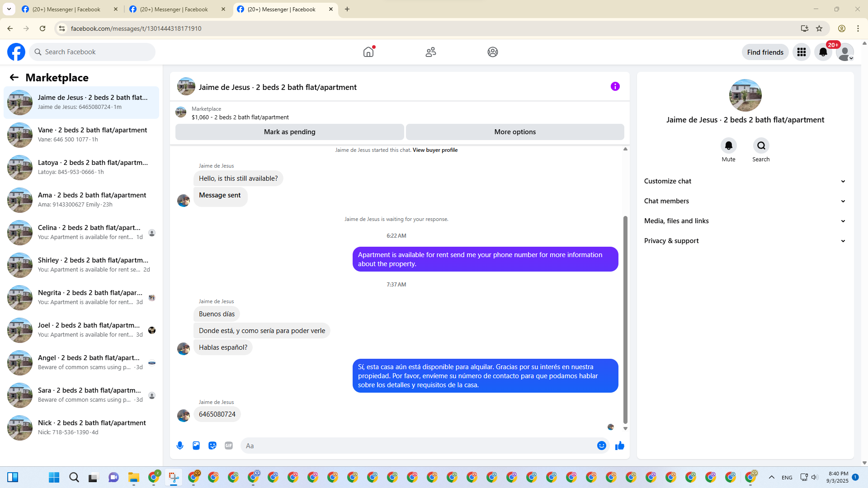The image size is (868, 488).
Task: Expand the Chat members section
Action: click(745, 201)
